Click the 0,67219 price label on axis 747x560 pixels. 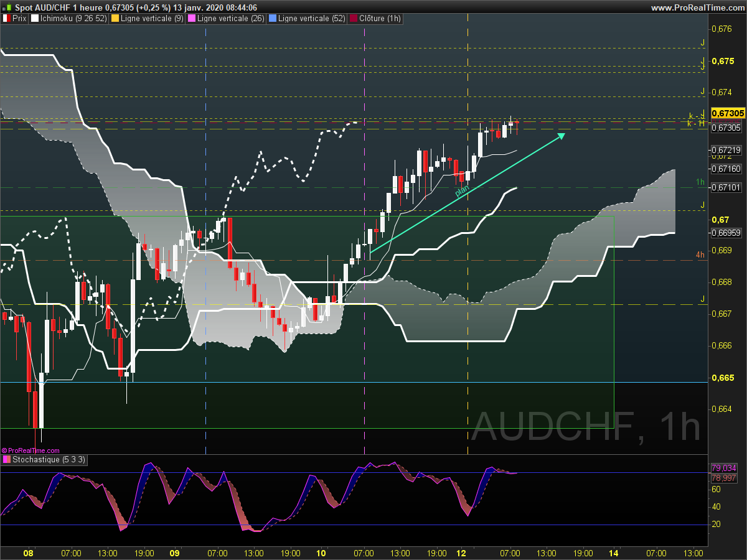(726, 150)
